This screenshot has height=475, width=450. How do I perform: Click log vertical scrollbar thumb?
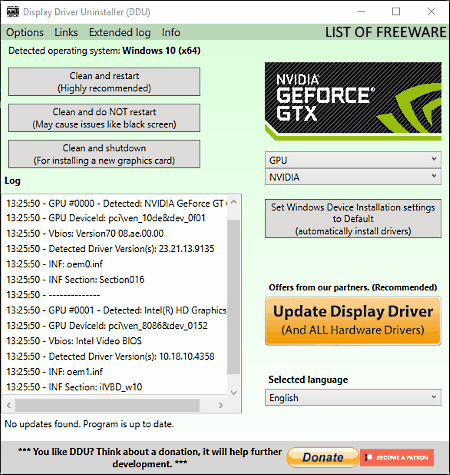coord(234,297)
